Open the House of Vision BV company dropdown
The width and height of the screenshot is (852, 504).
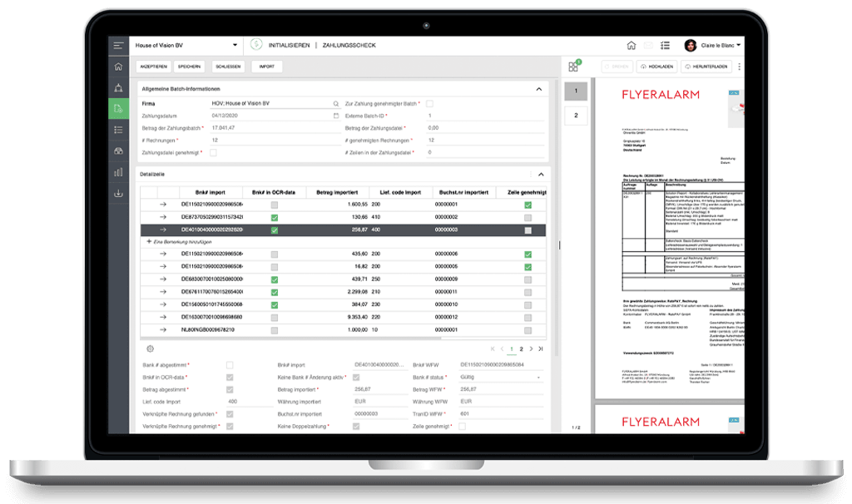tap(232, 45)
